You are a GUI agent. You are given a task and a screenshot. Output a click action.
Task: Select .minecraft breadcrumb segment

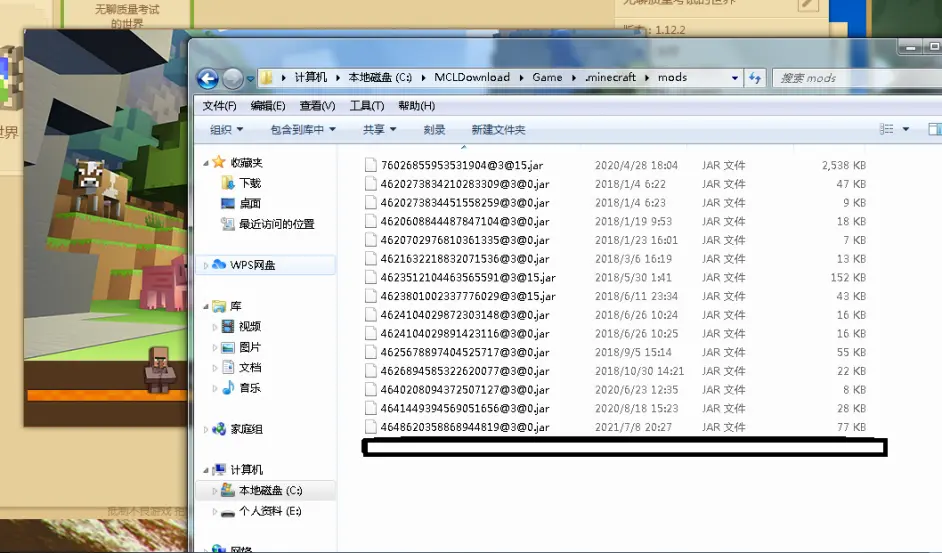(610, 78)
